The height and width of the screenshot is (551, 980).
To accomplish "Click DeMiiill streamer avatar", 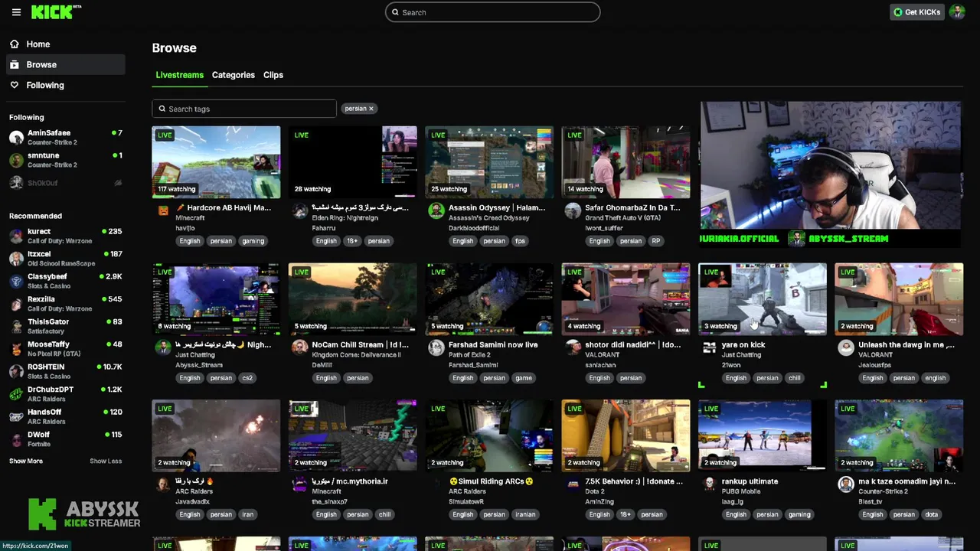I will point(299,347).
